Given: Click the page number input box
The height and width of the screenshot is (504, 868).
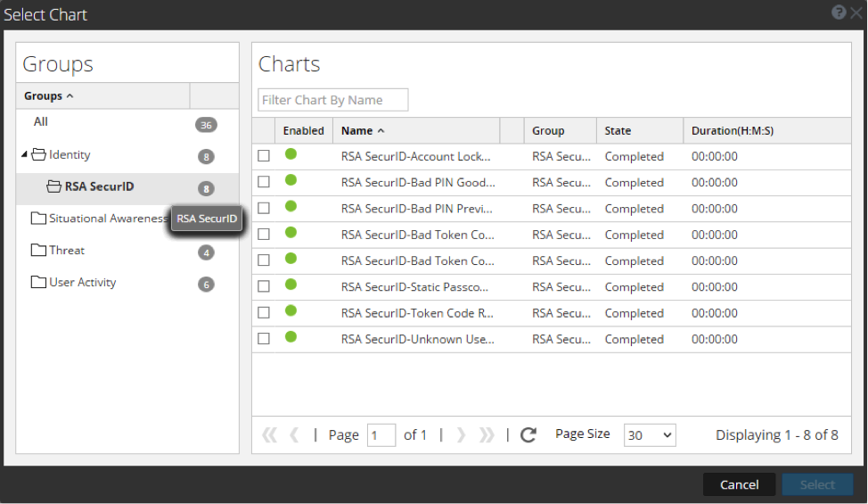Looking at the screenshot, I should pos(381,435).
